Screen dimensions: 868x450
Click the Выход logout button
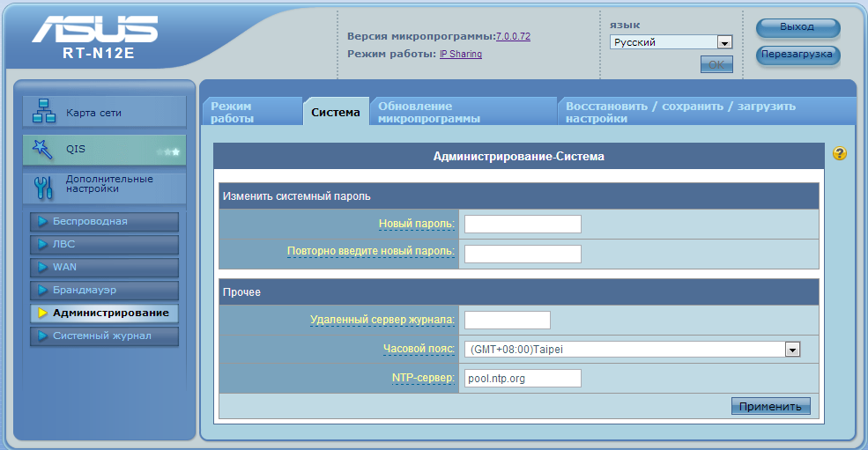797,27
